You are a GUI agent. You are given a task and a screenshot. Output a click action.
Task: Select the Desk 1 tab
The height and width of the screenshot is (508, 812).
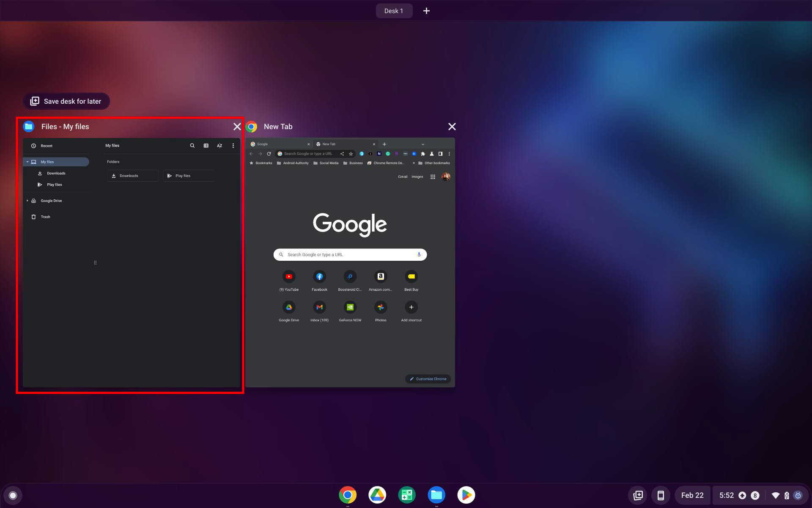394,11
